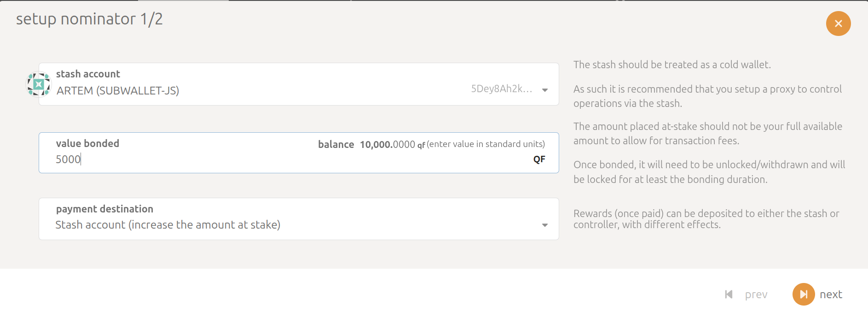The image size is (868, 318).
Task: Click the qf symbol next to balance
Action: pos(420,144)
